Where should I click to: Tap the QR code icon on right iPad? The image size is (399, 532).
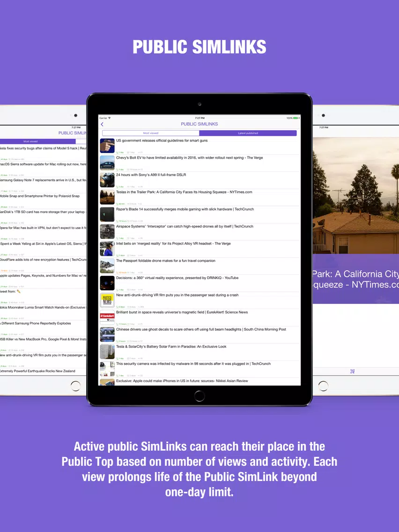coord(352,371)
